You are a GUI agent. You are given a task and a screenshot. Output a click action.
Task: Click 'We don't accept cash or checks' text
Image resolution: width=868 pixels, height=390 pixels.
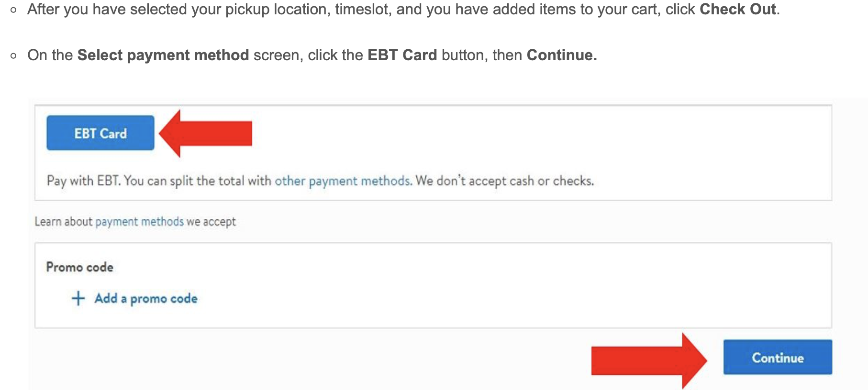coord(504,181)
